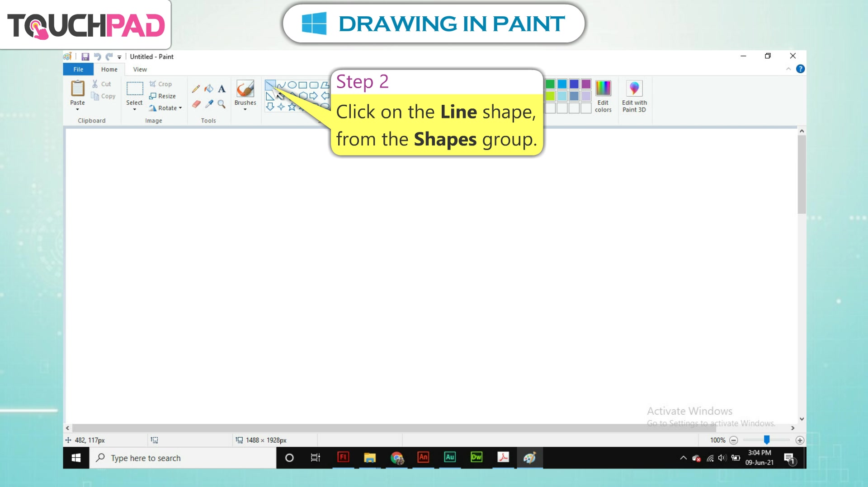The width and height of the screenshot is (868, 487).
Task: Select the Curve shape
Action: tap(281, 85)
